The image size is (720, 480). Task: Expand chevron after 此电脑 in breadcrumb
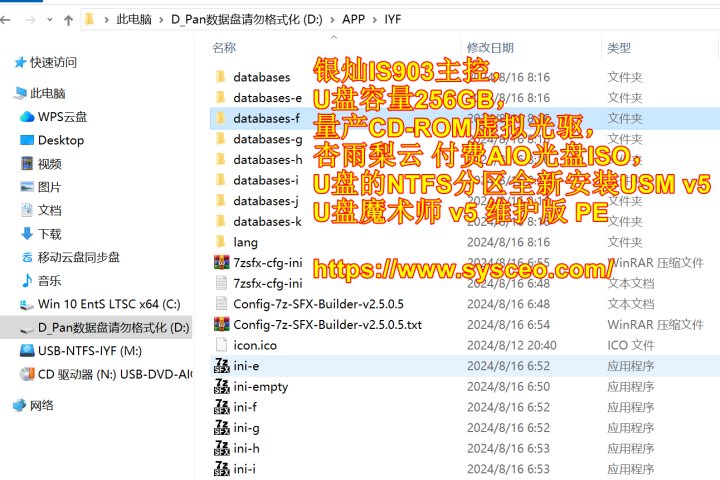point(161,20)
